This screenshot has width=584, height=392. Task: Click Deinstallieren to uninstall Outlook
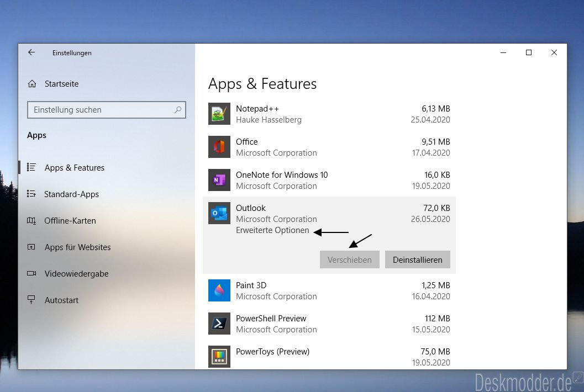[418, 259]
